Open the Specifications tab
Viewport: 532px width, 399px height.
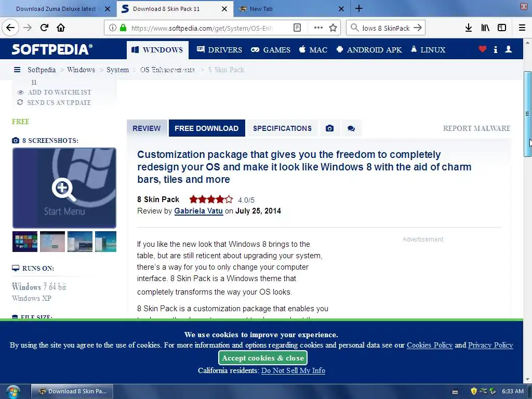[282, 128]
